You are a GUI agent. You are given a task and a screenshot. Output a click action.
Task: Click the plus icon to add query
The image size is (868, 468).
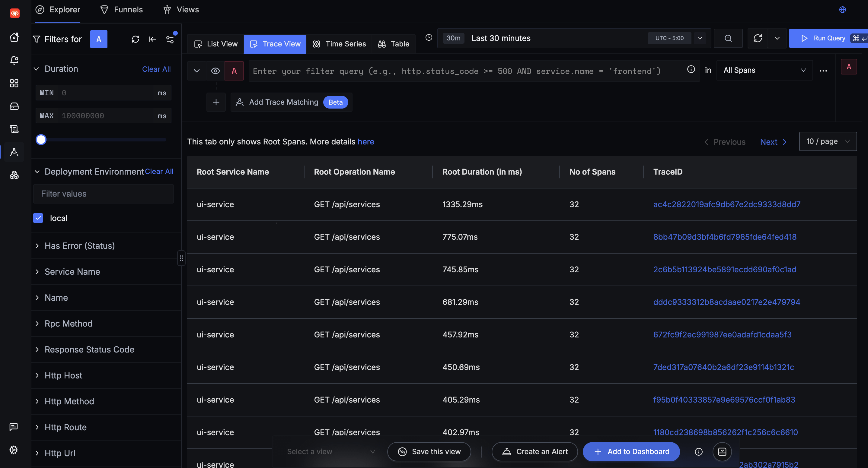pyautogui.click(x=216, y=102)
